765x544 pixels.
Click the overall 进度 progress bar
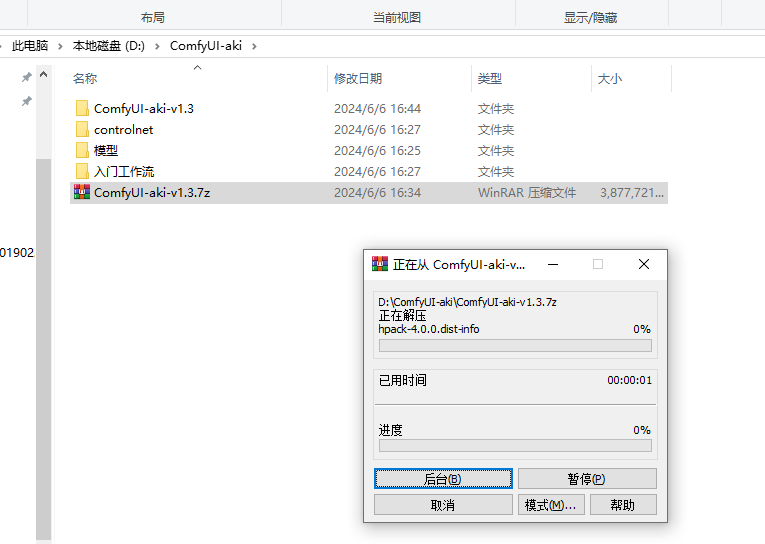(x=515, y=445)
